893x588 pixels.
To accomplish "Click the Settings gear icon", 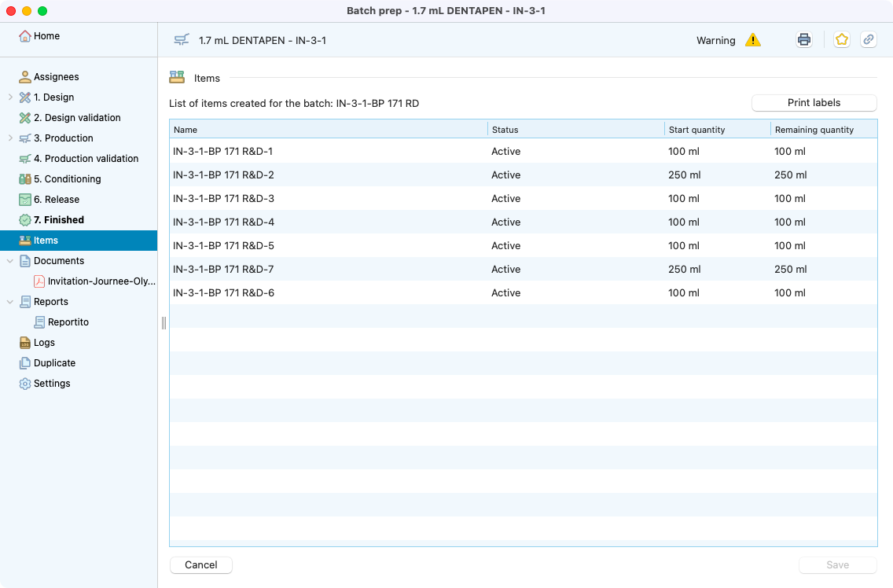I will click(x=24, y=384).
